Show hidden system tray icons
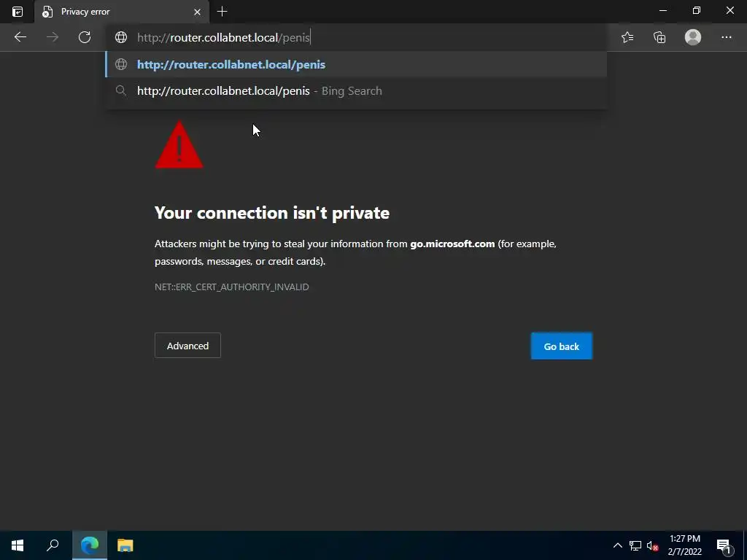This screenshot has height=560, width=747. (x=617, y=545)
